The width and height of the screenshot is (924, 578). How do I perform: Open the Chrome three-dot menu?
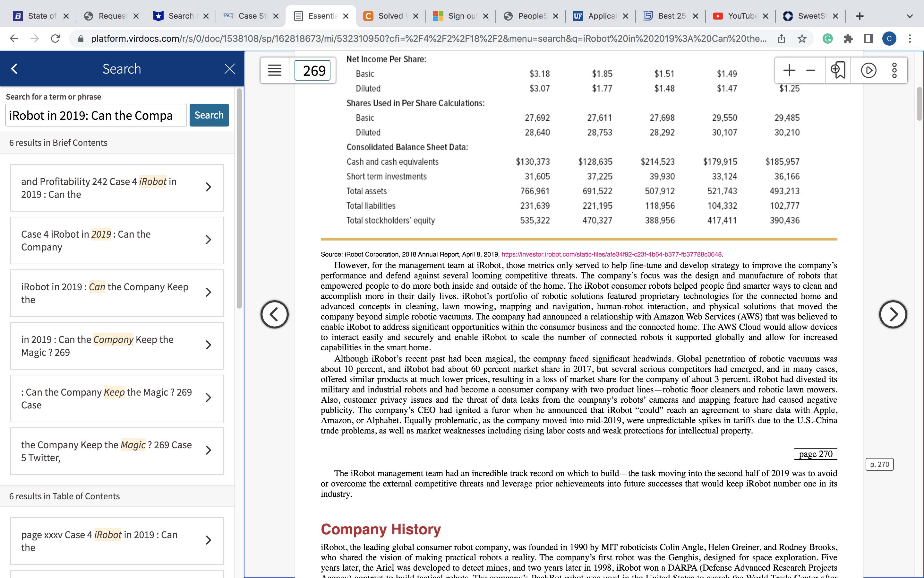click(910, 39)
